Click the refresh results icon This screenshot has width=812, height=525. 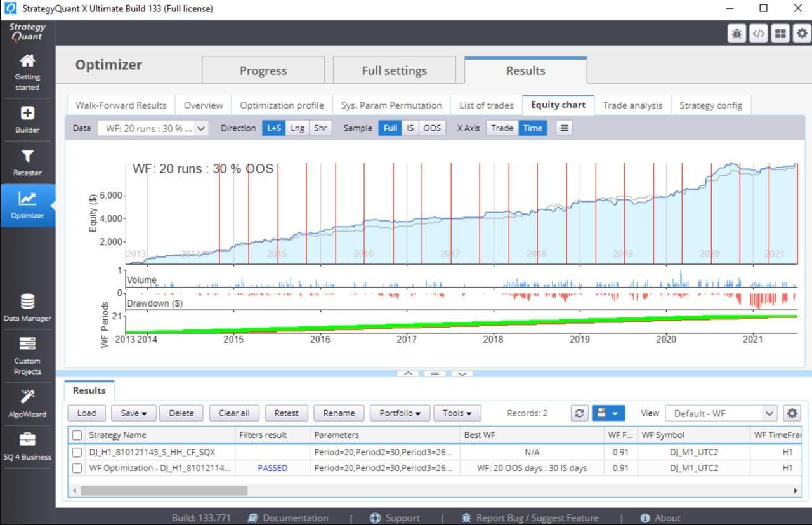pyautogui.click(x=579, y=413)
